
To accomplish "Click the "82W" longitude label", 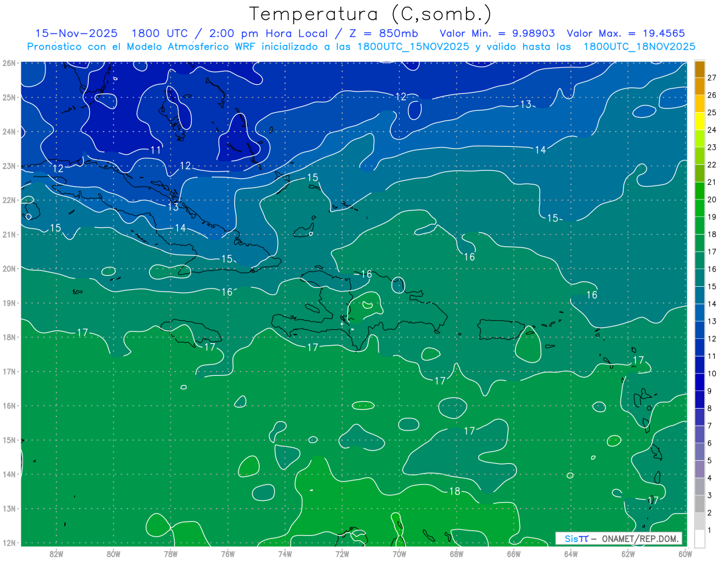I will click(56, 554).
